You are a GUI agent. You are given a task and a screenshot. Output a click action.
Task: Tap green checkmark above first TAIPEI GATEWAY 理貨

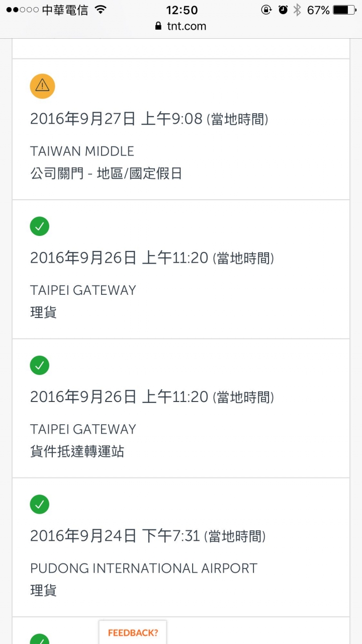(x=40, y=226)
